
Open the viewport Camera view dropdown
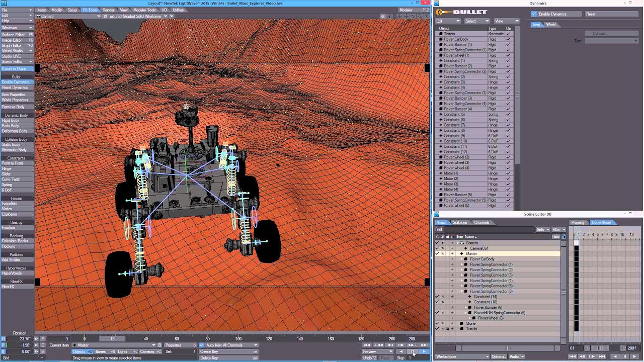pyautogui.click(x=68, y=16)
